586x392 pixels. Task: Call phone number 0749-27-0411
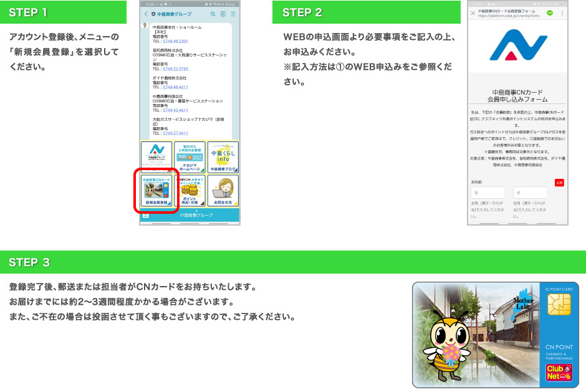coord(175,133)
